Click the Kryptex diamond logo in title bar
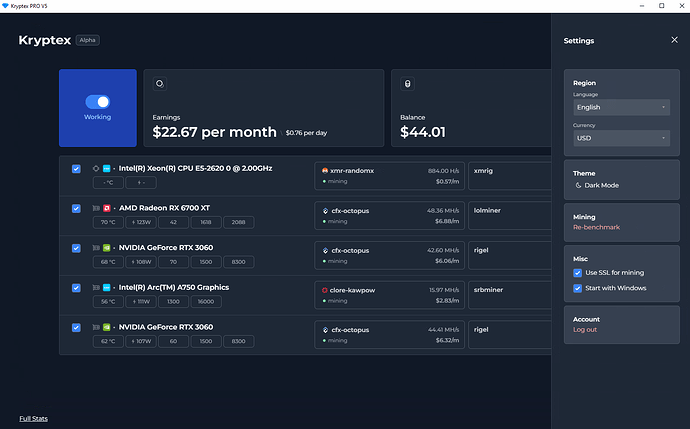Screen dimensions: 690x429 [x=5, y=6]
